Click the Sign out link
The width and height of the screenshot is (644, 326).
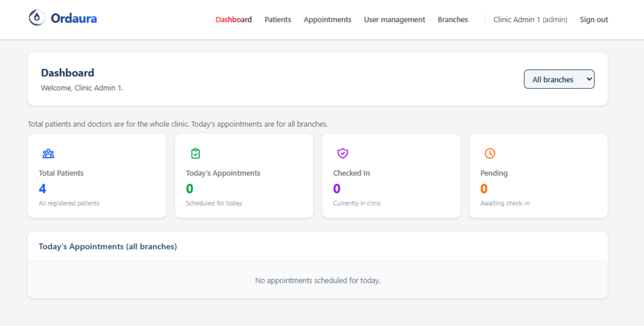click(594, 20)
